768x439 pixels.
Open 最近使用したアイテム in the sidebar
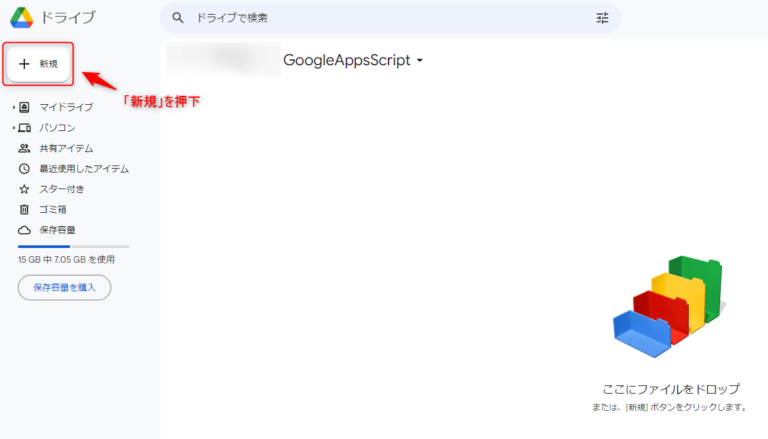pos(84,169)
